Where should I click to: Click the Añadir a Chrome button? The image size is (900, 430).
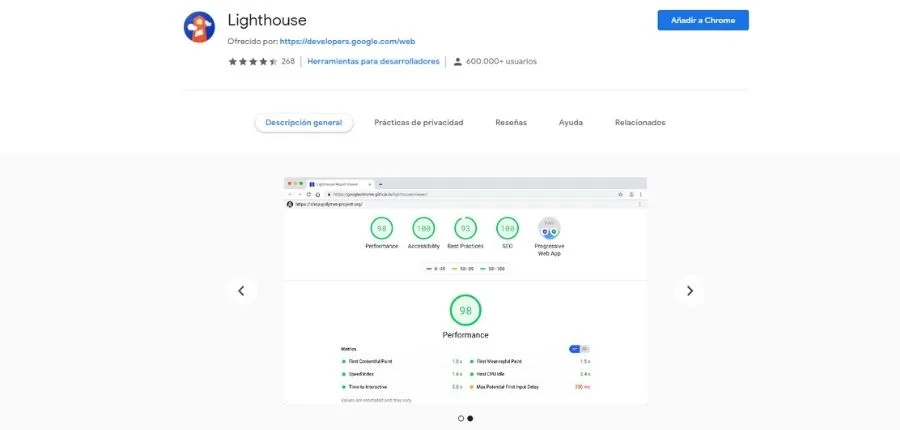[702, 21]
